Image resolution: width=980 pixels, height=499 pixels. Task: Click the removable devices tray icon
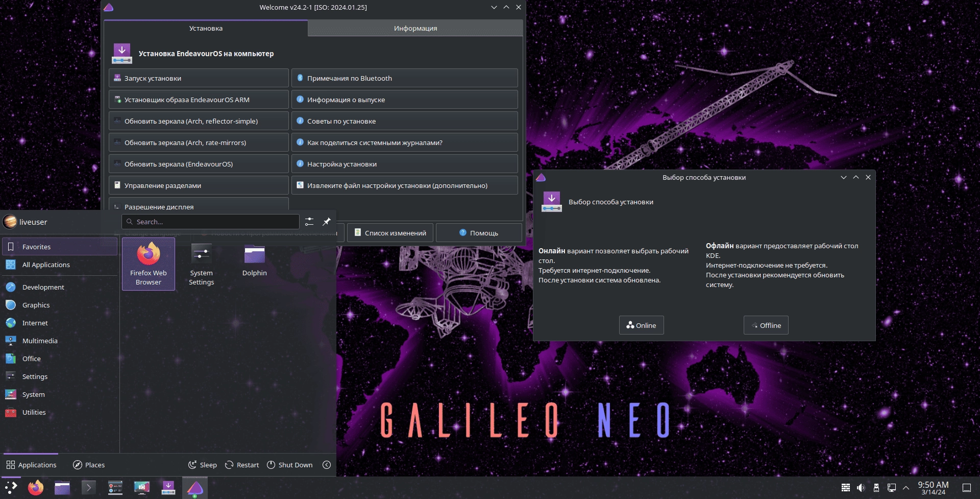[x=876, y=488]
